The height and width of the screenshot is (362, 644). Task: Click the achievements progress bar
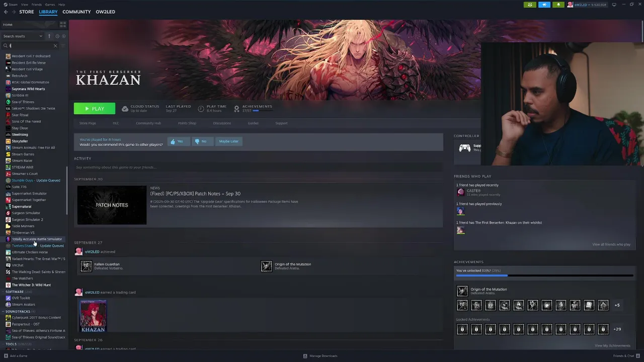(x=544, y=276)
